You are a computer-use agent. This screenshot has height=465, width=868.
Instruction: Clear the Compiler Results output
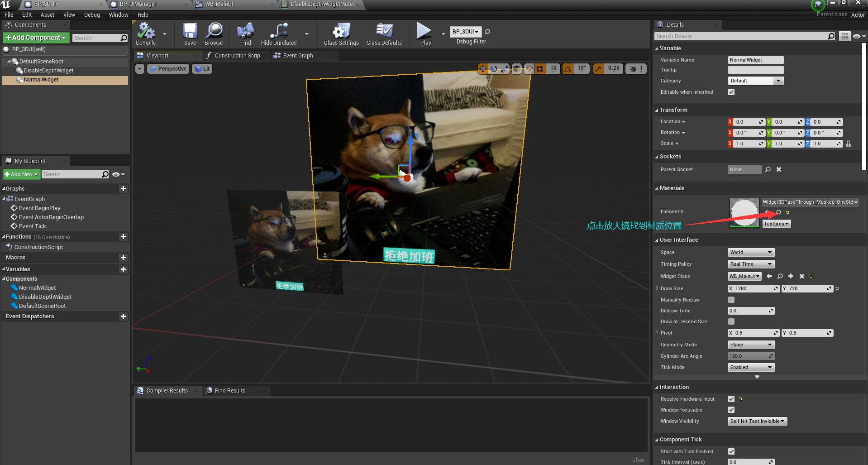pyautogui.click(x=639, y=460)
